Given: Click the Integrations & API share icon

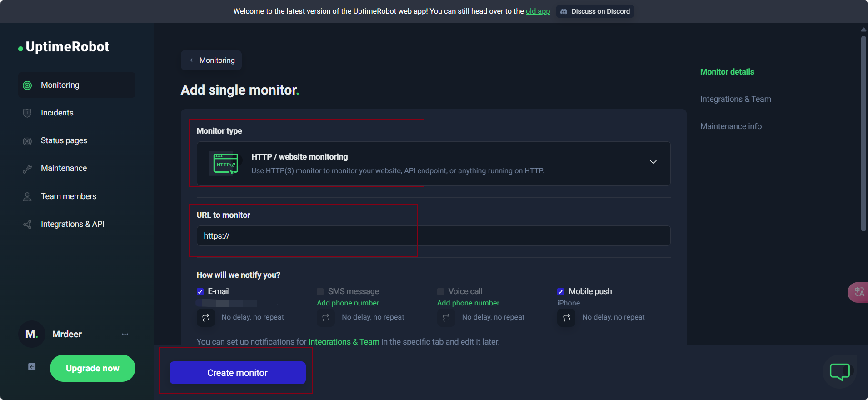Looking at the screenshot, I should pos(27,225).
